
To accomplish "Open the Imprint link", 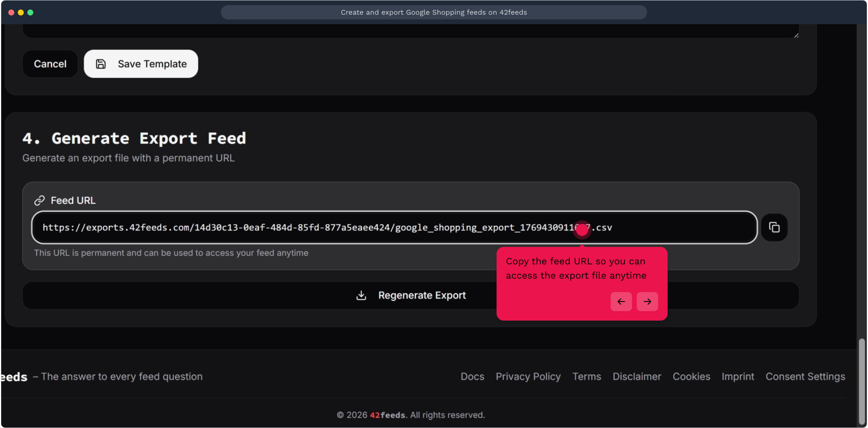I will click(x=737, y=376).
